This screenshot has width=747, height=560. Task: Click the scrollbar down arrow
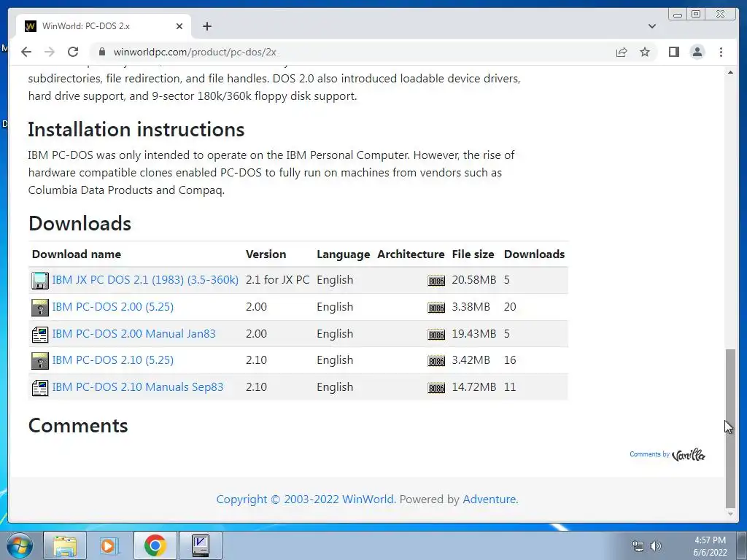[730, 514]
